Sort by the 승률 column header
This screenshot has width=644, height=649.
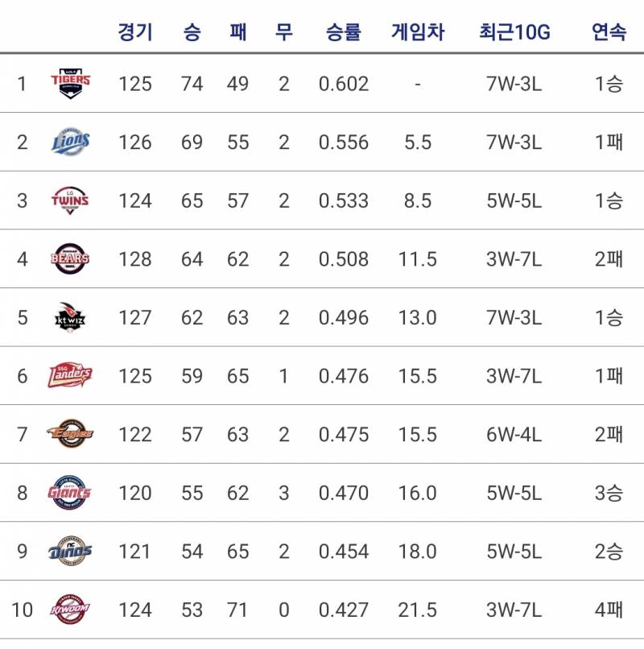[344, 32]
